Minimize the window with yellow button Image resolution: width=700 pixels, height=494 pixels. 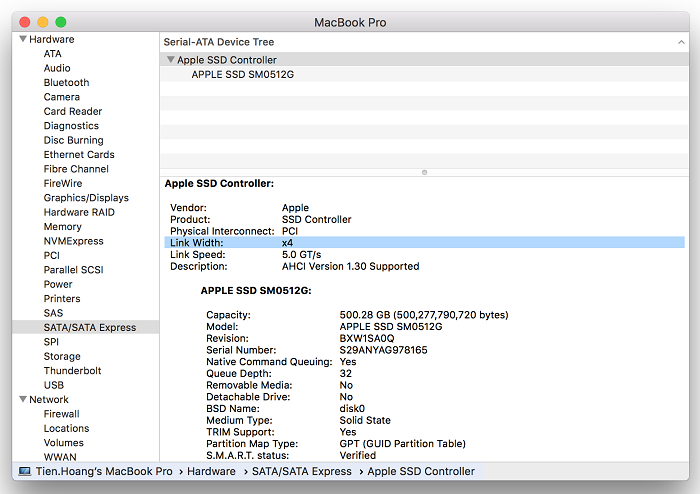coord(43,22)
